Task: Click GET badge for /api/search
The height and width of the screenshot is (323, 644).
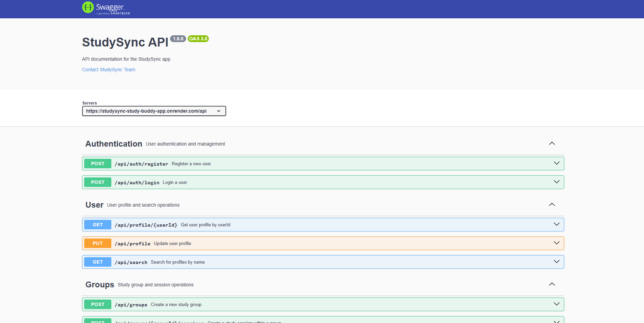Action: (98, 262)
